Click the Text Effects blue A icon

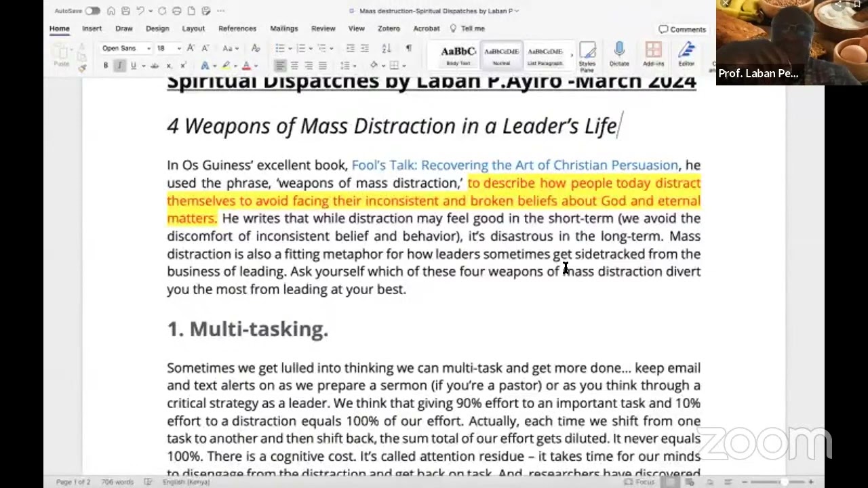205,66
